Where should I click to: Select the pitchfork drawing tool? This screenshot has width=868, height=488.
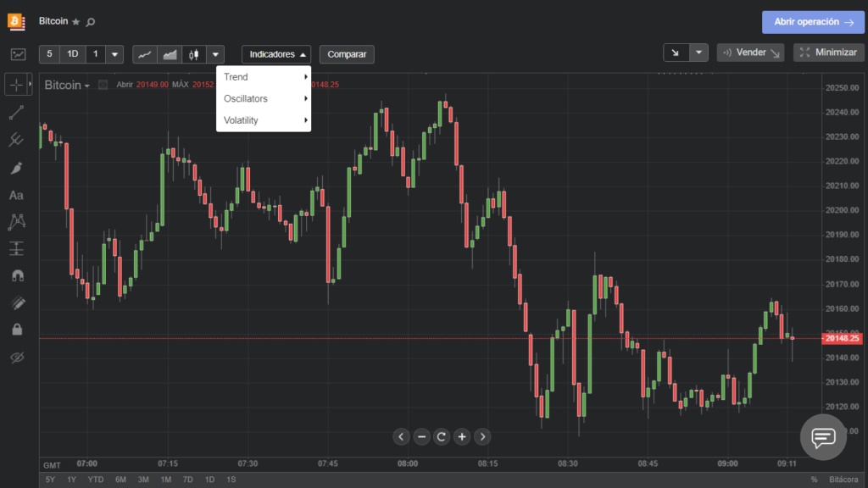16,140
